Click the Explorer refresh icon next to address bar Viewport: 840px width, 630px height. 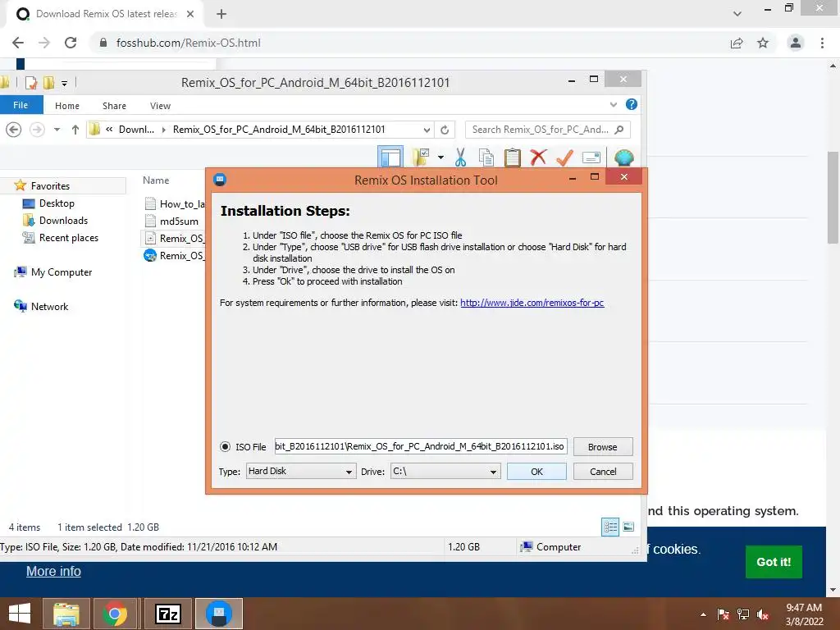point(445,130)
